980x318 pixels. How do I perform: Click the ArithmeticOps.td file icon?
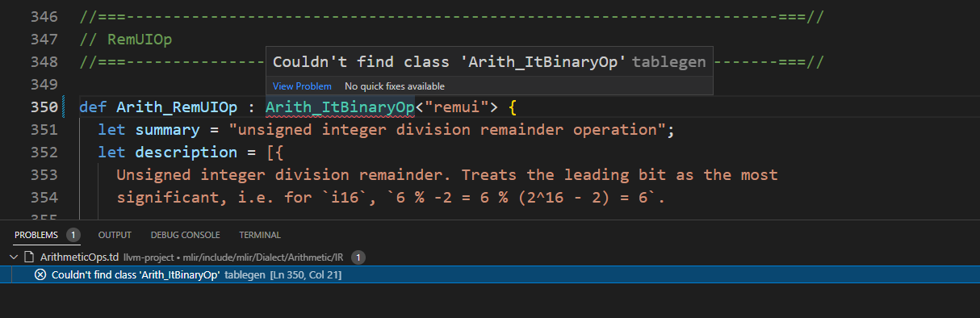[x=30, y=257]
